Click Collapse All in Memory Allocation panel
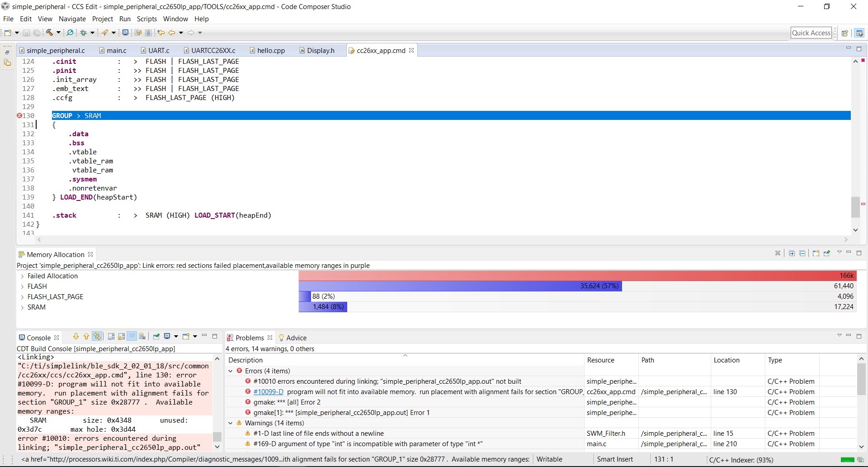This screenshot has width=868, height=467. coord(802,253)
